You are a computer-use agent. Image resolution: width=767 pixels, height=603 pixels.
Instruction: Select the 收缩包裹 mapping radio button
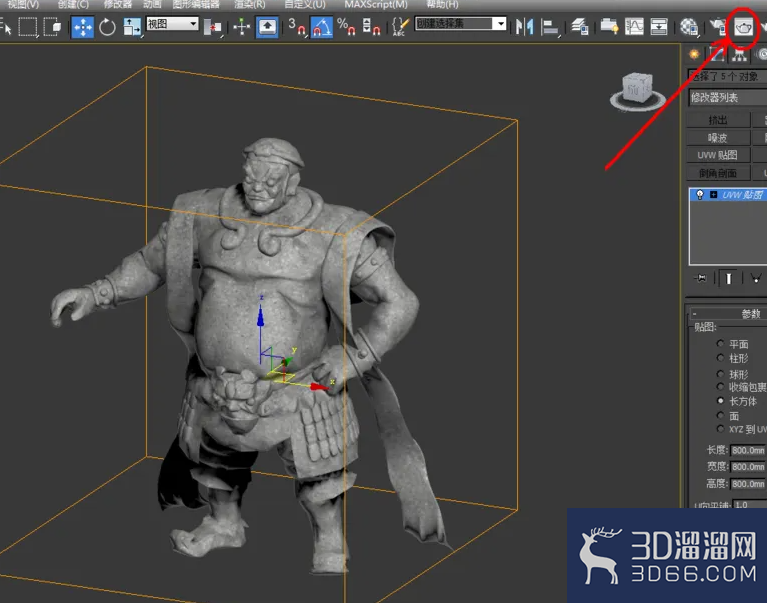721,386
